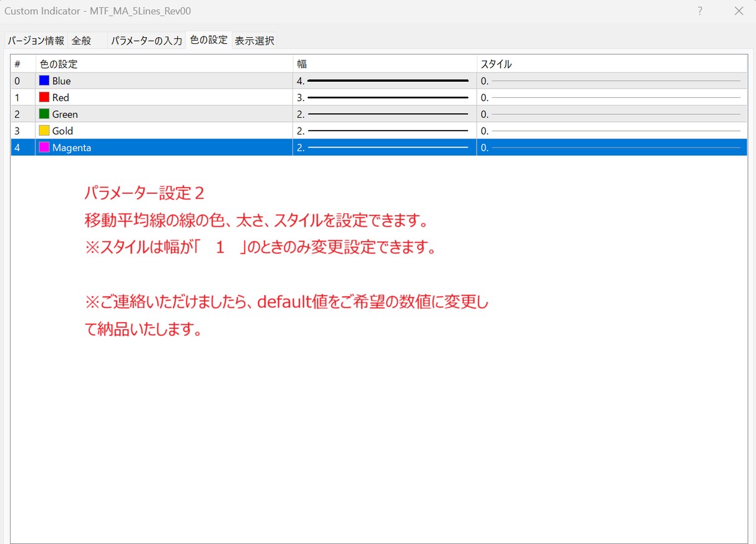Switch to the 全般 tab

(87, 41)
